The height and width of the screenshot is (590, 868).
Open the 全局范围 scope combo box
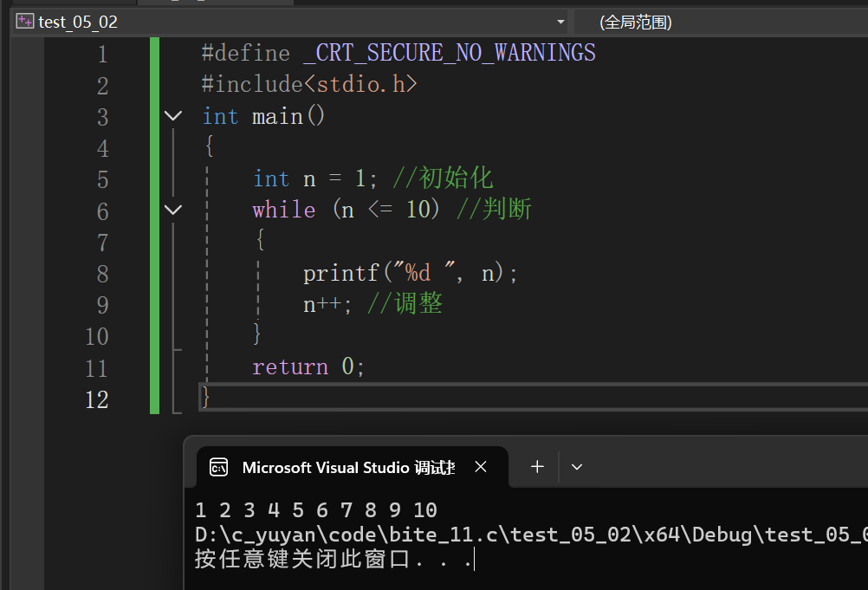(722, 23)
